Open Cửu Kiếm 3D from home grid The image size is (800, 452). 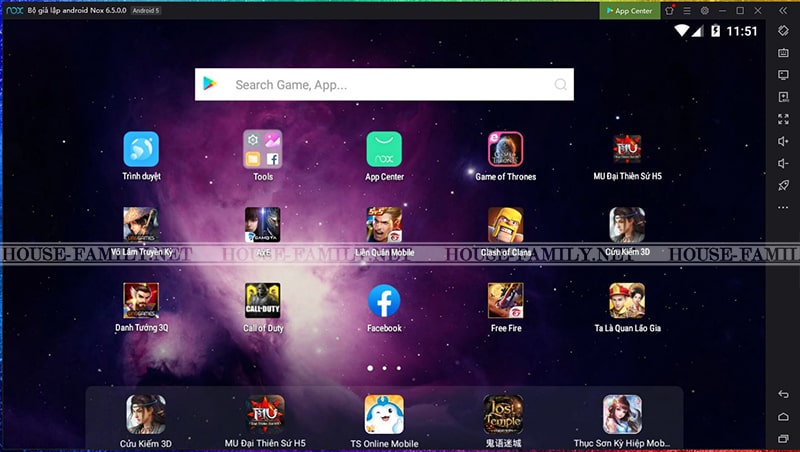[x=627, y=224]
